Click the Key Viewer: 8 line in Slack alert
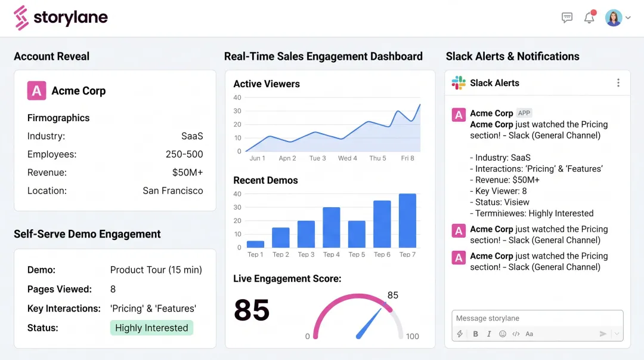This screenshot has height=360, width=644. coord(498,191)
